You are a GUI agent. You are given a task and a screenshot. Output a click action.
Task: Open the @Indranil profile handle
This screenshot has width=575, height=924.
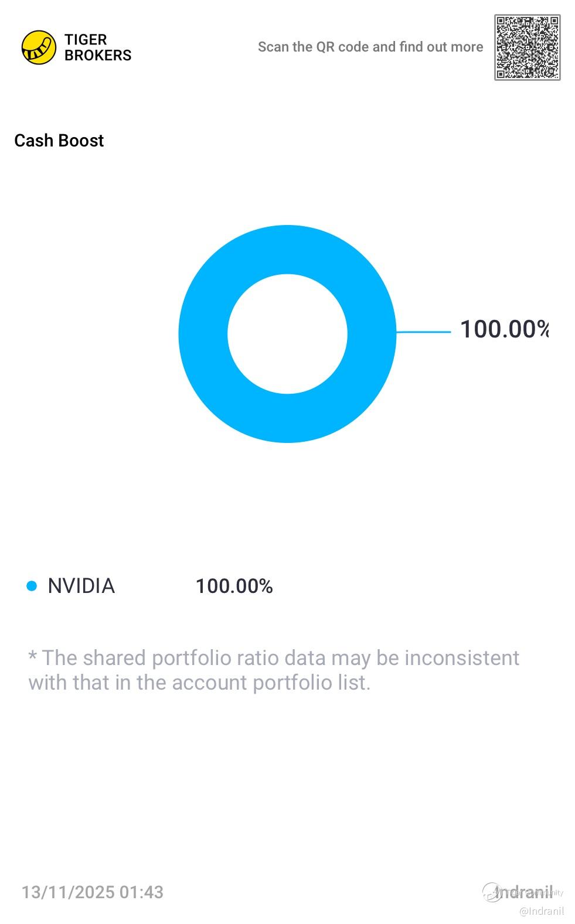pos(542,911)
